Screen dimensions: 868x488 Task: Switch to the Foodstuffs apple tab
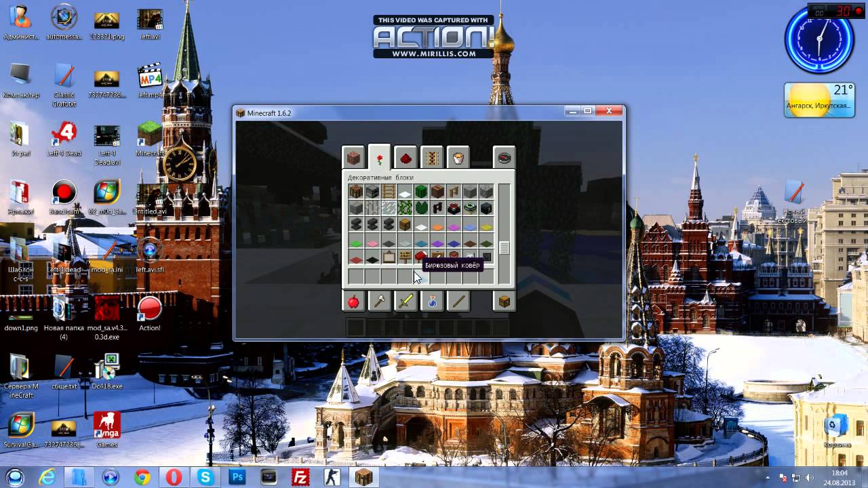coord(353,302)
